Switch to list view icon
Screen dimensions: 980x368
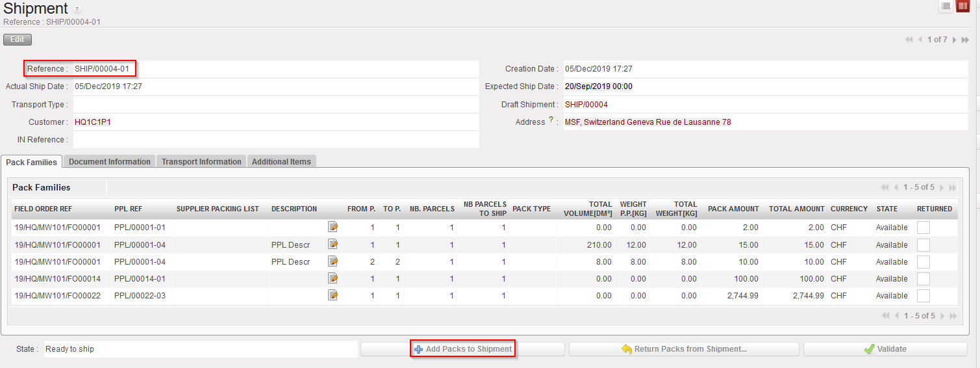pos(946,6)
